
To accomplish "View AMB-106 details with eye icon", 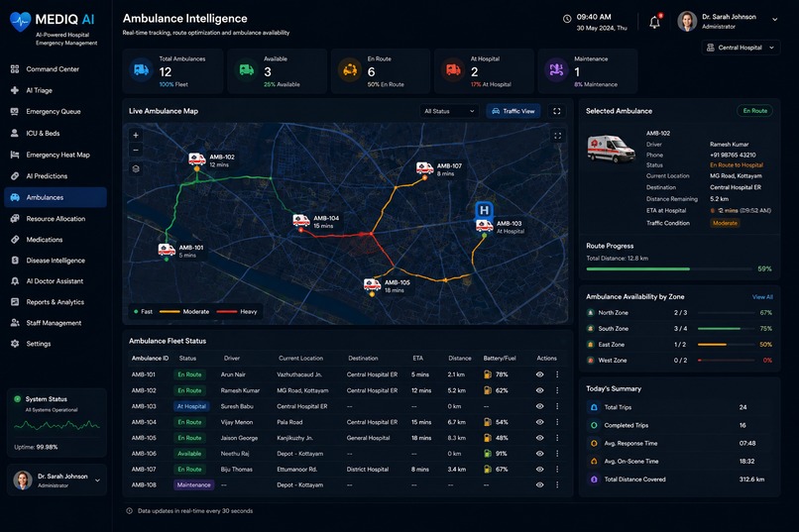I will click(x=539, y=454).
